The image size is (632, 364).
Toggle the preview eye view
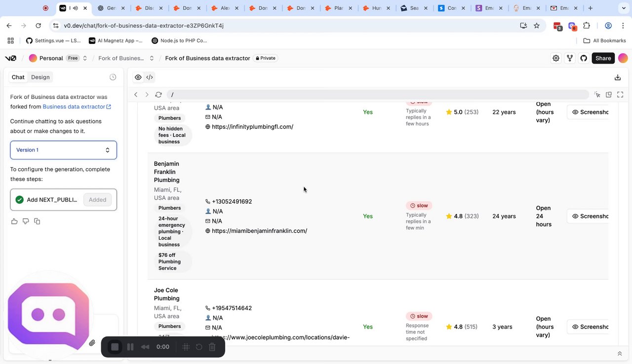click(138, 77)
